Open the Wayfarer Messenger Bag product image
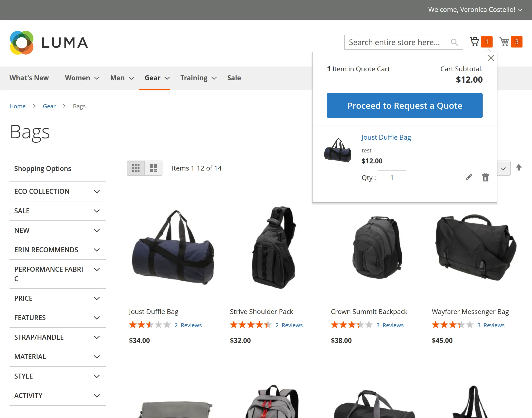 coord(476,247)
